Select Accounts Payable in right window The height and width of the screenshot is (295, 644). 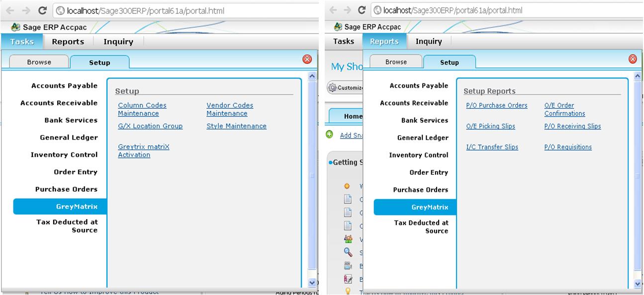tap(419, 86)
